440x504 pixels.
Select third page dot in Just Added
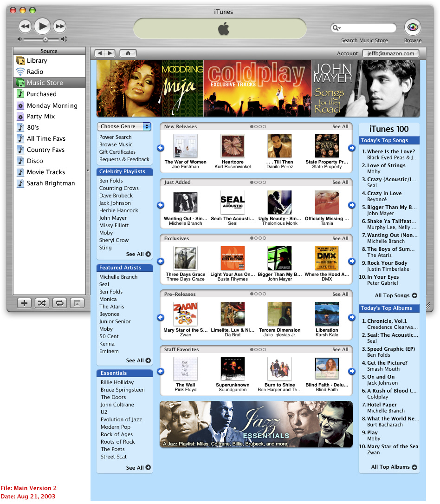coord(260,182)
